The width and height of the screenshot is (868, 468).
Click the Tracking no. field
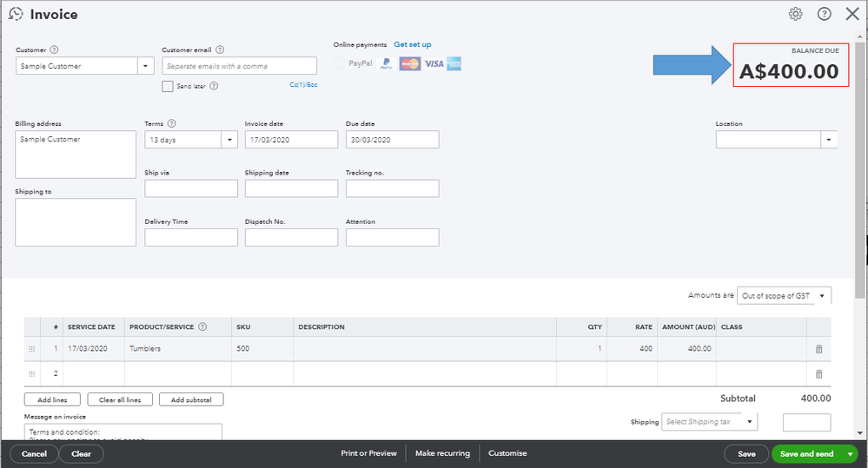click(393, 188)
